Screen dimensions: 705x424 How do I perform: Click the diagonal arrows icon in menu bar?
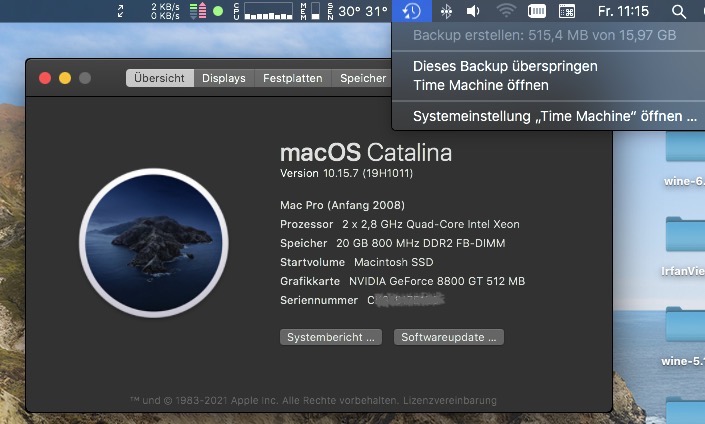pos(120,11)
